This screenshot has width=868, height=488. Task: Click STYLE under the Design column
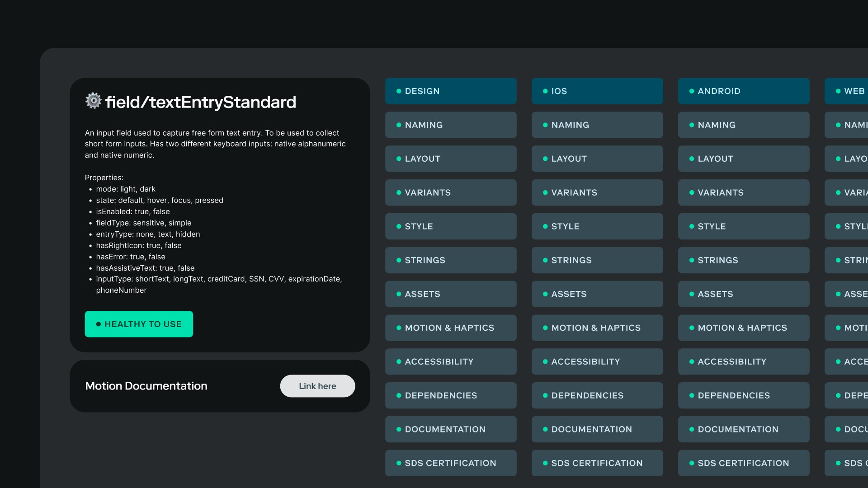tap(451, 226)
